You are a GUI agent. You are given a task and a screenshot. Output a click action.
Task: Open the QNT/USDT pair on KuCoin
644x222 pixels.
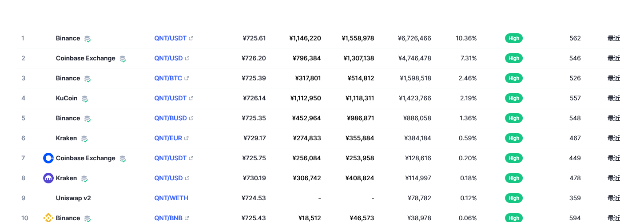(171, 98)
